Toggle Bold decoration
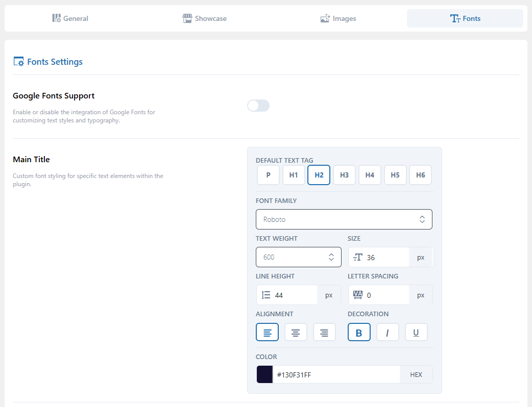This screenshot has height=407, width=532. click(x=359, y=332)
